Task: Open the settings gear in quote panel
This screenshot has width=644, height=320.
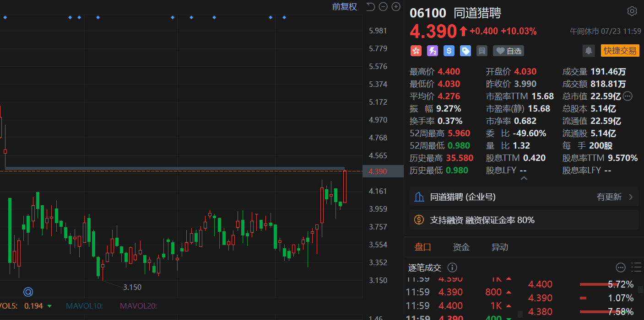Action: click(632, 11)
